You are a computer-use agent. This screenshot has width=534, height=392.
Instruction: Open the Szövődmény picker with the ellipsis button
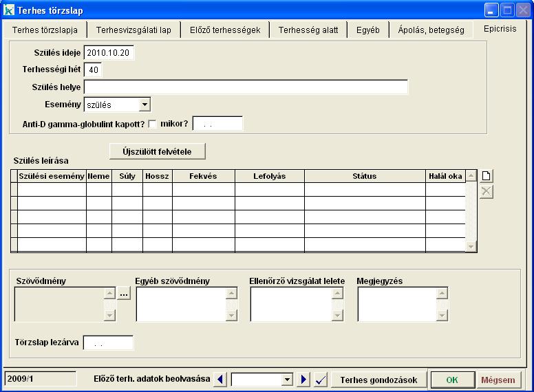[124, 294]
